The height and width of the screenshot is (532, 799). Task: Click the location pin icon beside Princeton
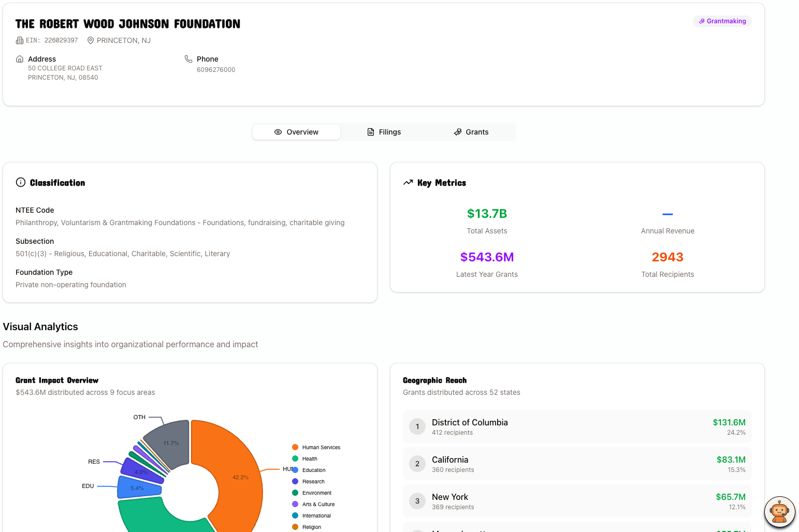coord(91,40)
